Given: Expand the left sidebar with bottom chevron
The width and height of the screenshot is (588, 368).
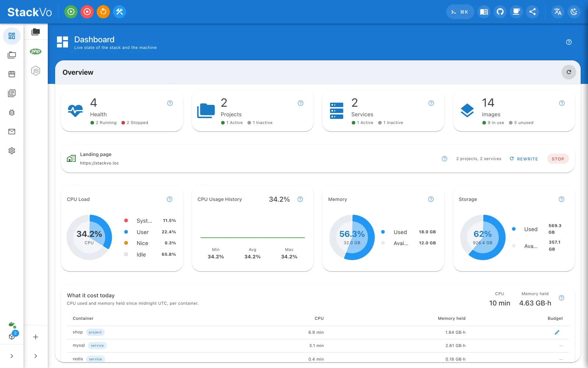Looking at the screenshot, I should 12,356.
